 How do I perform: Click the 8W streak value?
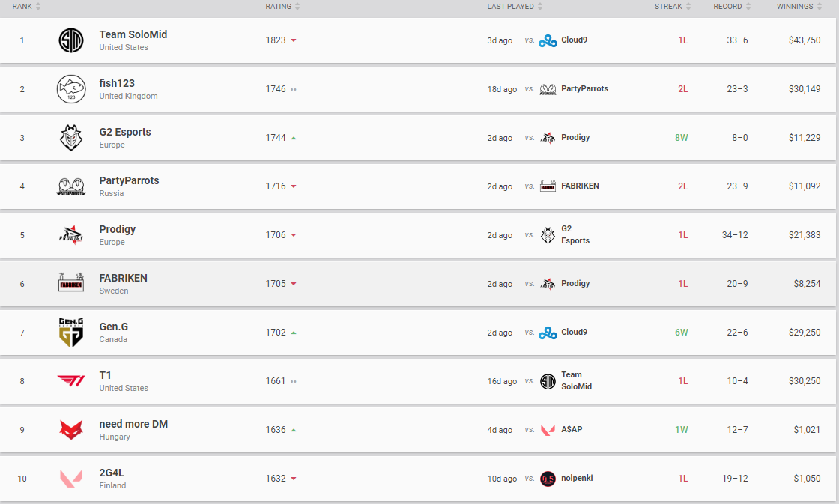coord(681,138)
